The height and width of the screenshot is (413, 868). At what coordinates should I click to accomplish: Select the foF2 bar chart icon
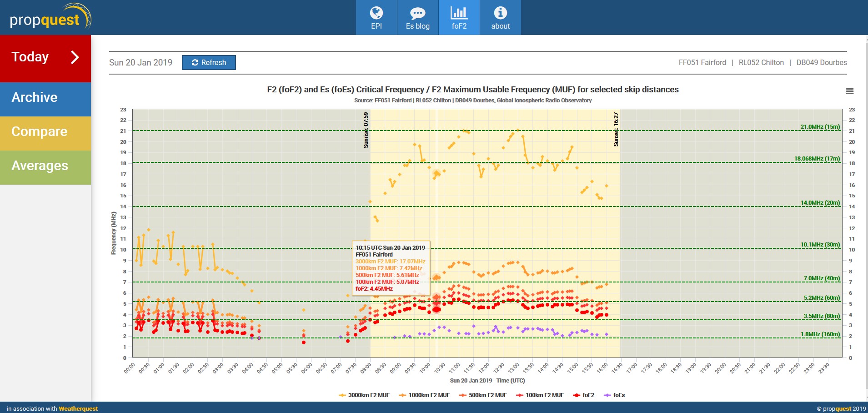pos(459,18)
